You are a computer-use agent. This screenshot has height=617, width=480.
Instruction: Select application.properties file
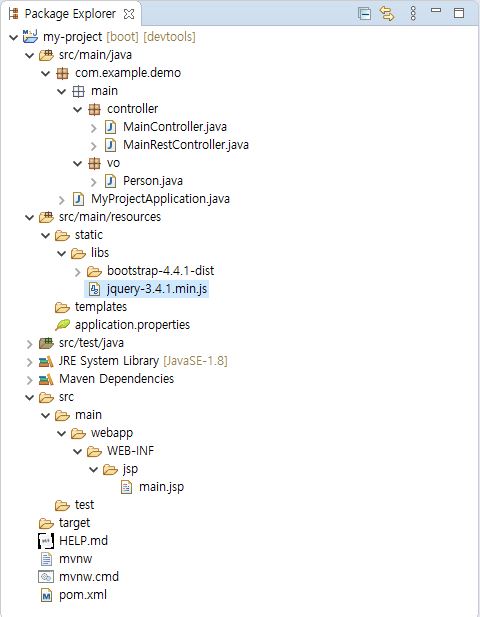pos(132,325)
